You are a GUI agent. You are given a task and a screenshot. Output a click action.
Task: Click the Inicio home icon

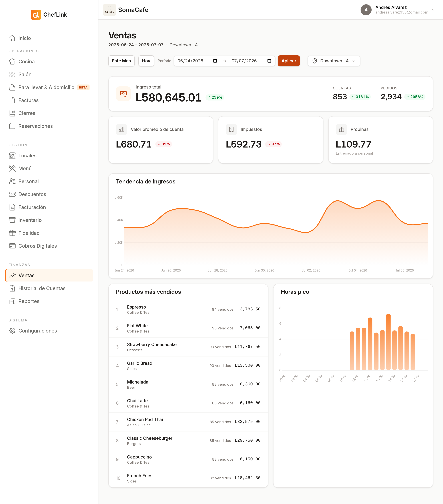click(x=12, y=38)
